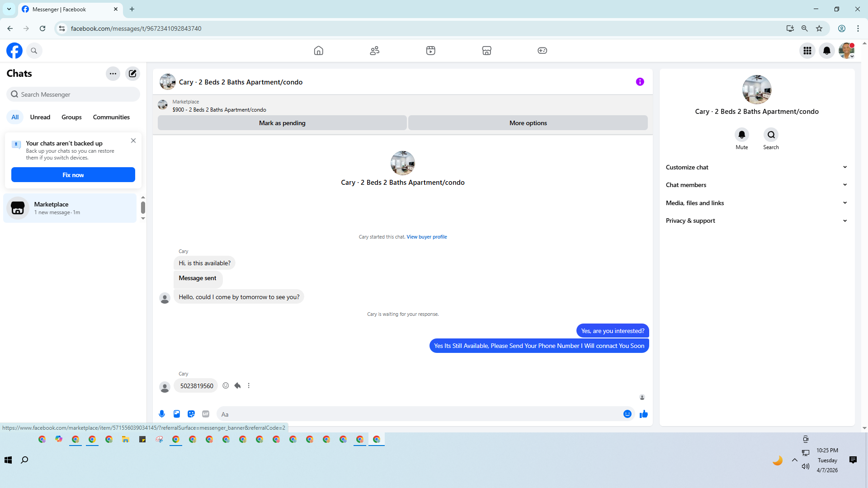Expand Customize chat section
The image size is (868, 488).
pyautogui.click(x=757, y=167)
